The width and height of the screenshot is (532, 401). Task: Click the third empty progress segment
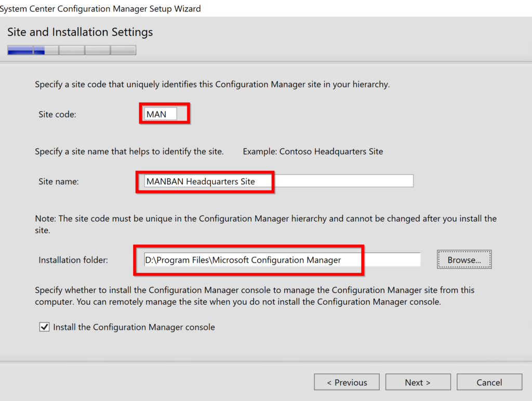click(x=72, y=50)
